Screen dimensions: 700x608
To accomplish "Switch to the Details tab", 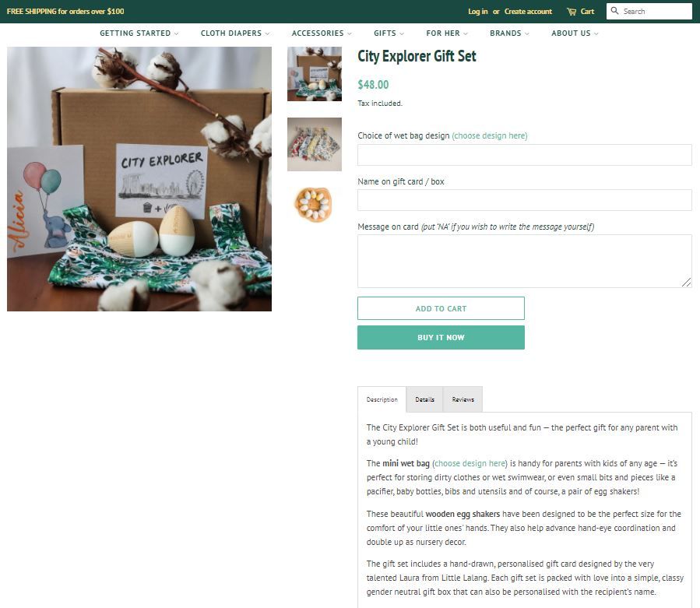I will [x=424, y=399].
